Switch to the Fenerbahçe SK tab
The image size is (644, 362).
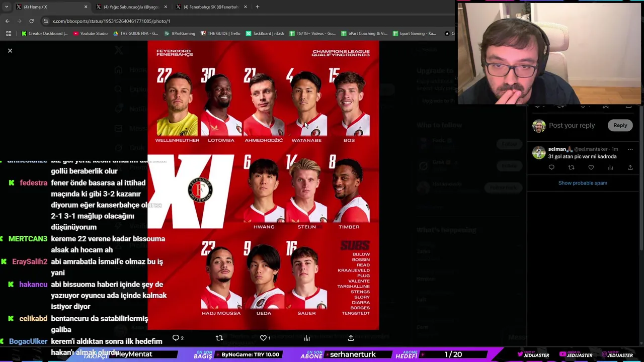tap(211, 7)
